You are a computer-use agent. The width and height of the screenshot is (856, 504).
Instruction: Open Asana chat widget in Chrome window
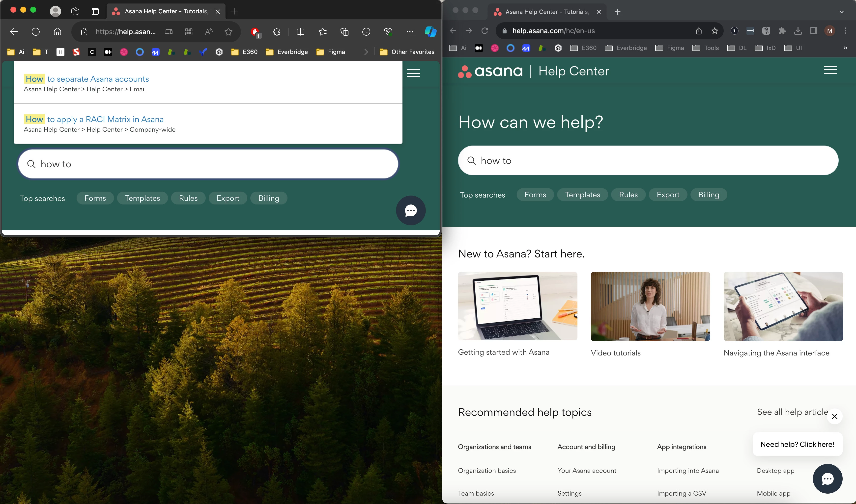(827, 479)
